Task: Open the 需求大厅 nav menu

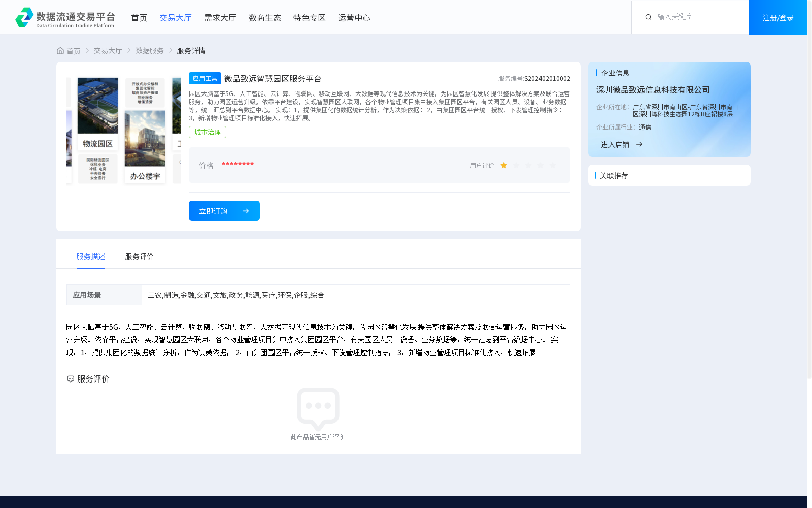Action: 220,18
